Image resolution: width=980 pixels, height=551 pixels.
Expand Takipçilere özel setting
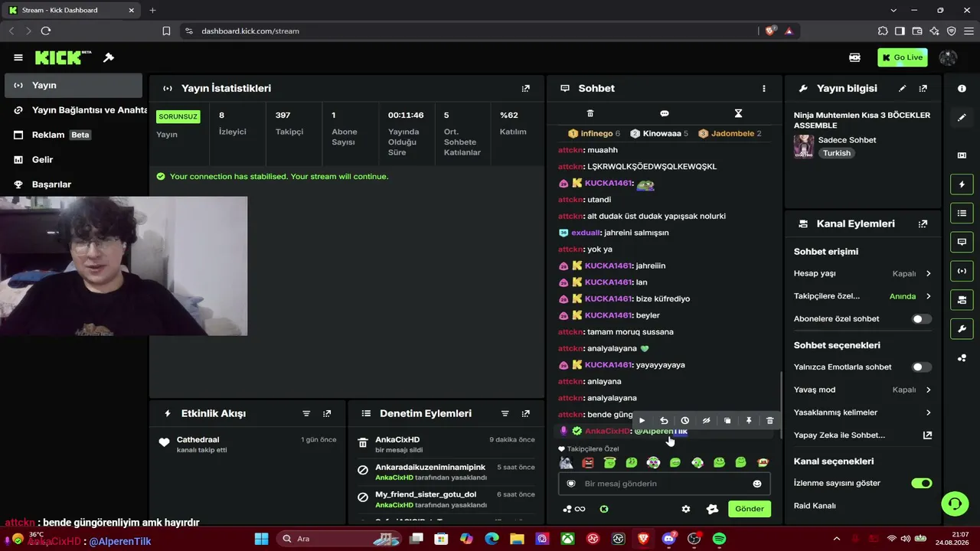863,296
